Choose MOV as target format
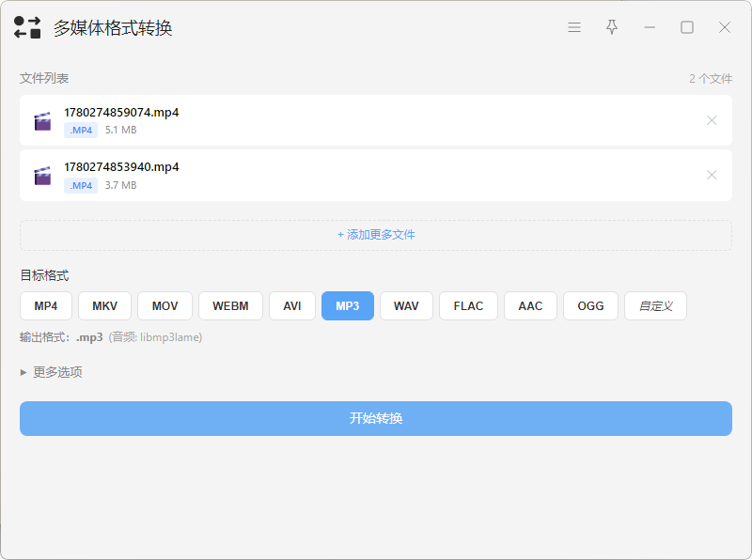Image resolution: width=752 pixels, height=560 pixels. pyautogui.click(x=165, y=306)
